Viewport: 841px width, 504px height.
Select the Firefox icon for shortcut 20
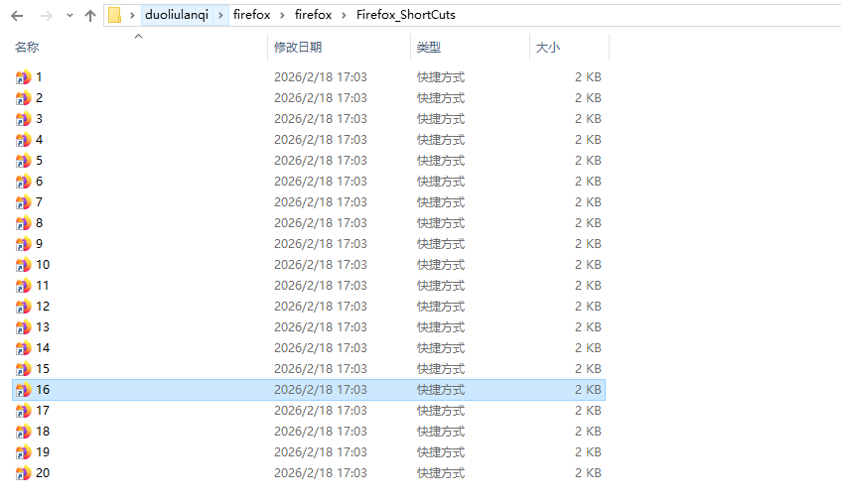(x=24, y=473)
